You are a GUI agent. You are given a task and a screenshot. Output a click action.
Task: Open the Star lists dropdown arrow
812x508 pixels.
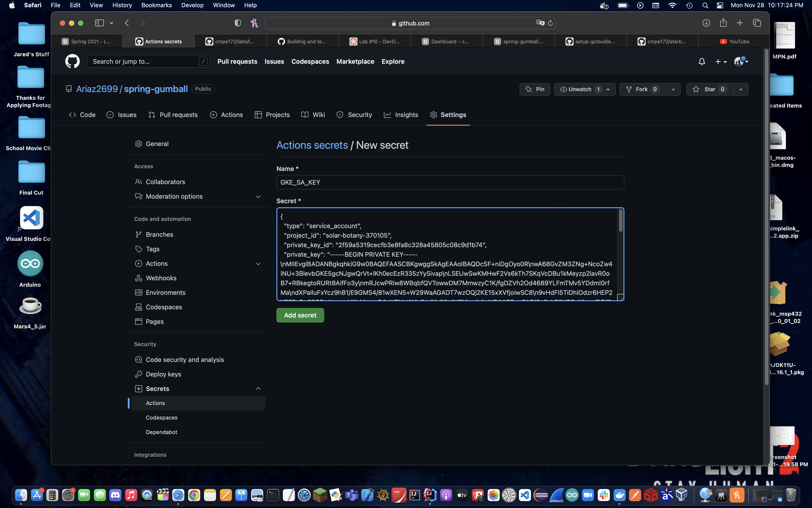pyautogui.click(x=741, y=89)
